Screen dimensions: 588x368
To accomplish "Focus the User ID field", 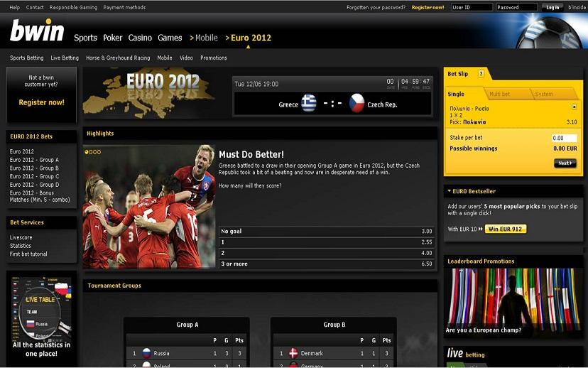I will pyautogui.click(x=472, y=7).
